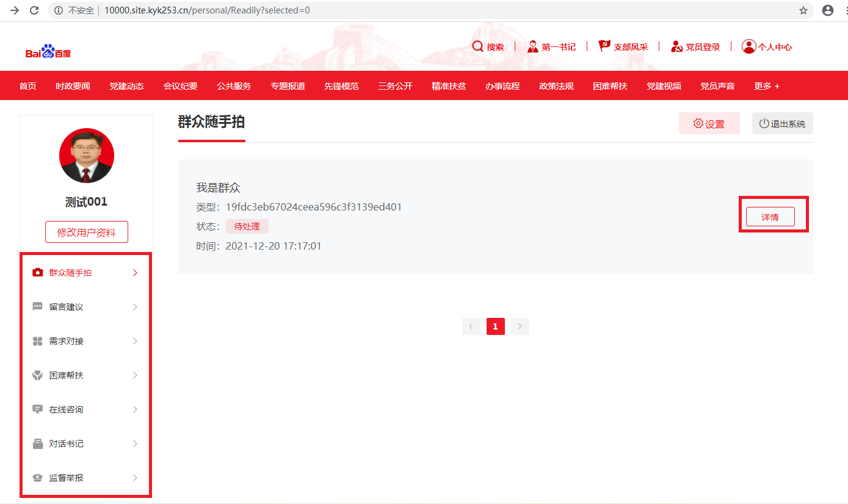Click the 修改用户资料 button

click(87, 232)
